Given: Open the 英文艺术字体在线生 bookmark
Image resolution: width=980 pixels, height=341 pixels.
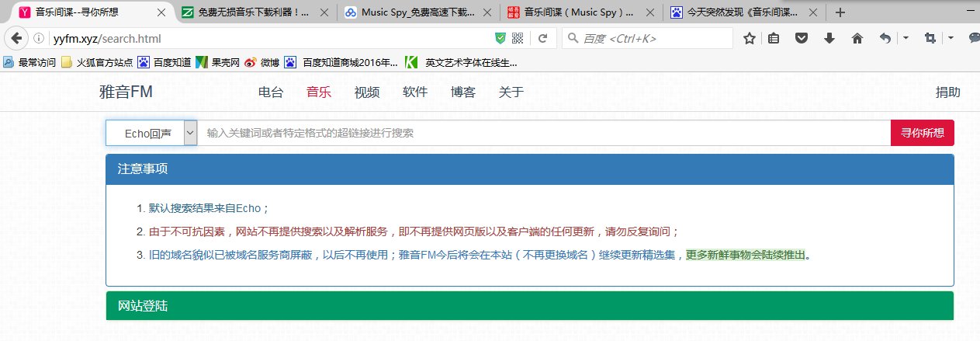Looking at the screenshot, I should tap(460, 62).
